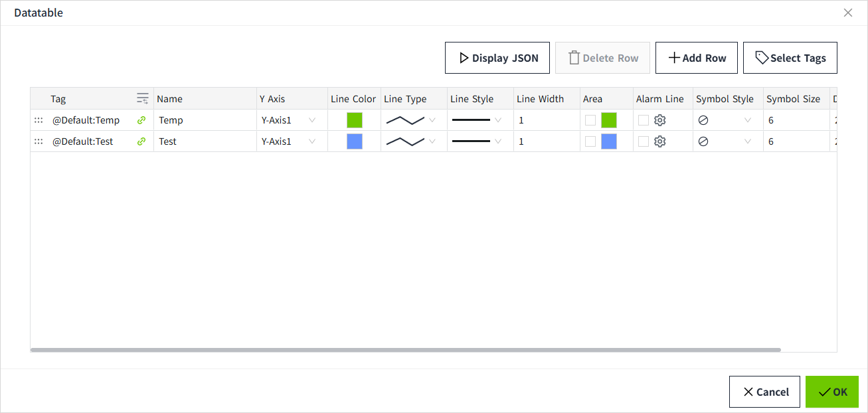This screenshot has height=413, width=868.
Task: Click the link icon for @Default:Test tag
Action: pos(141,141)
